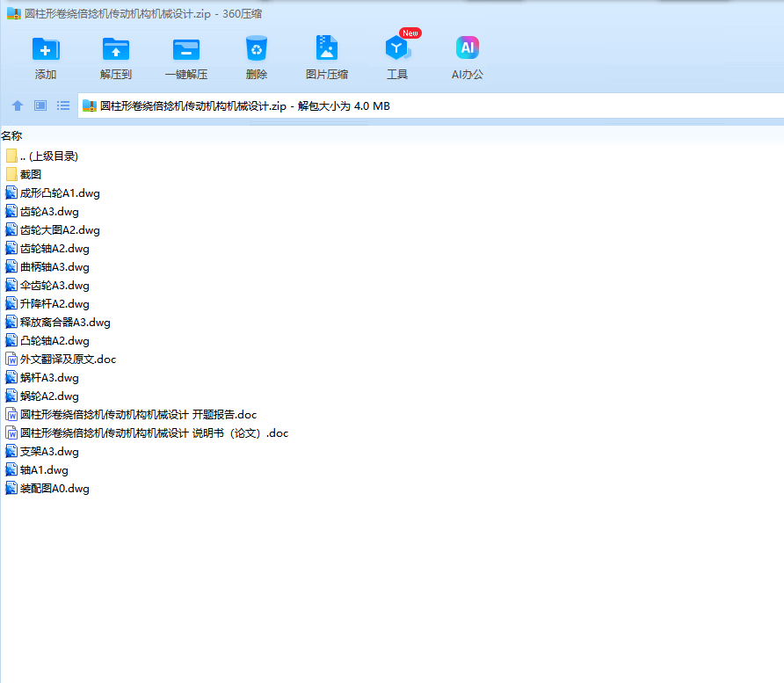Open the AI办公 icon

coord(468,47)
